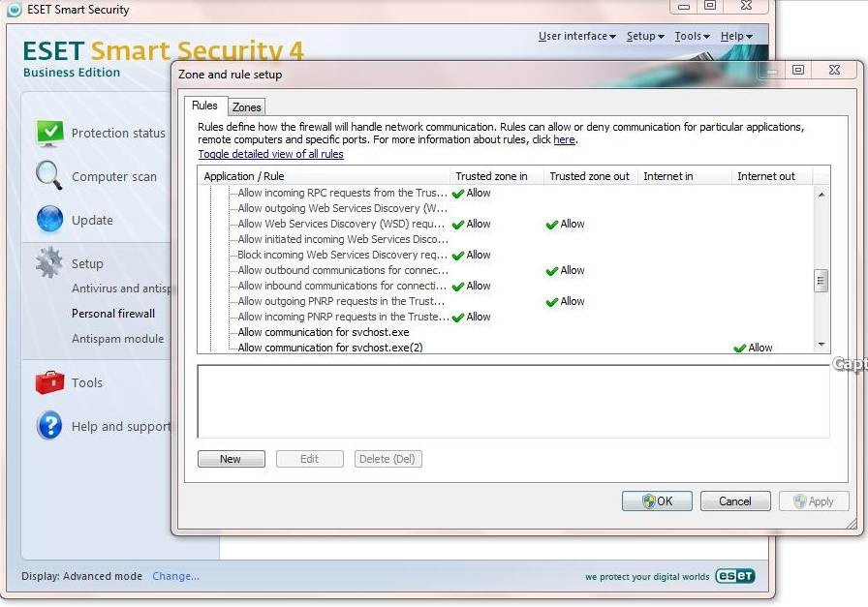Select Allow initiated incoming Web Services Discovery rule
868x607 pixels.
click(343, 239)
